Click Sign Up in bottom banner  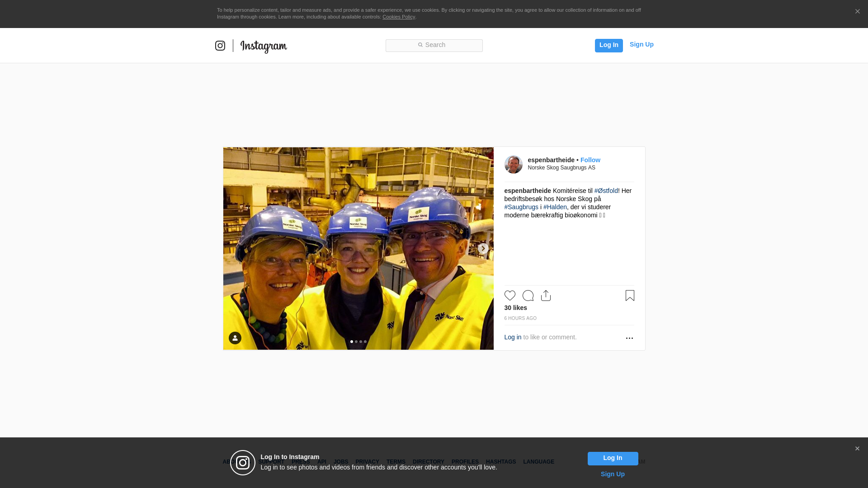tap(613, 474)
